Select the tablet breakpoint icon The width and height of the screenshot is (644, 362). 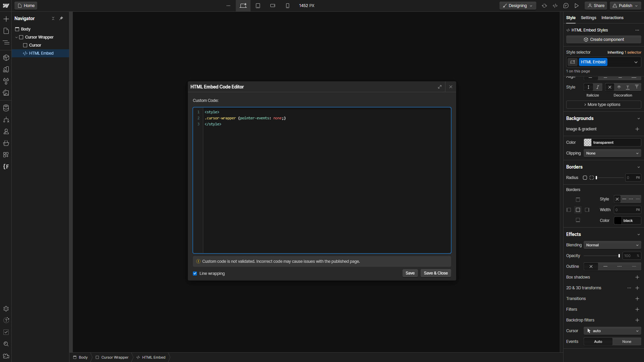[x=258, y=6]
